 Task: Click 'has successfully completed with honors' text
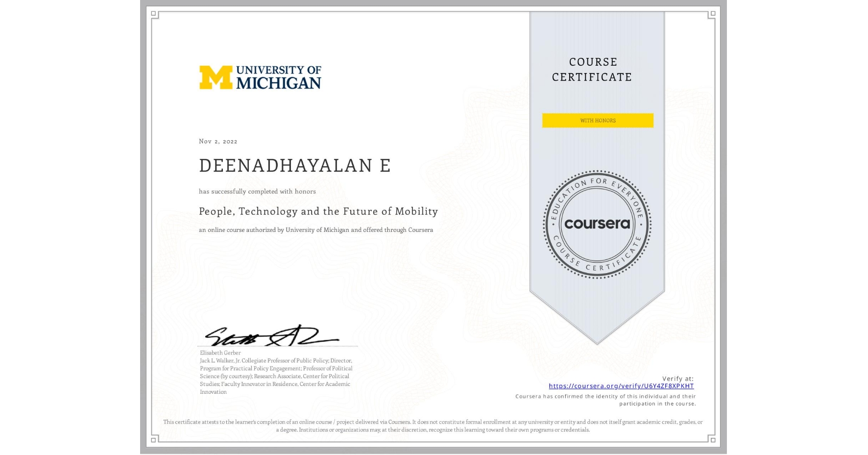click(x=257, y=192)
